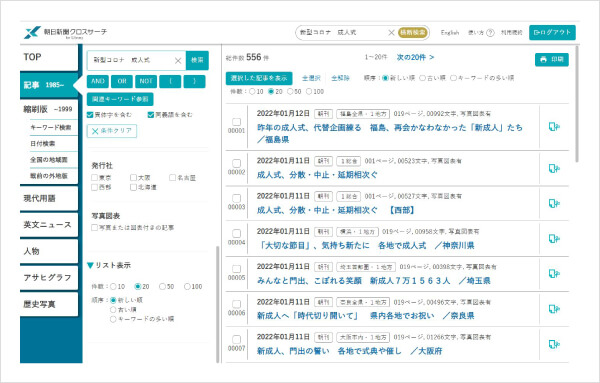Check the 名古屋 publisher checkbox
Viewport: 600px width, 383px height.
173,178
